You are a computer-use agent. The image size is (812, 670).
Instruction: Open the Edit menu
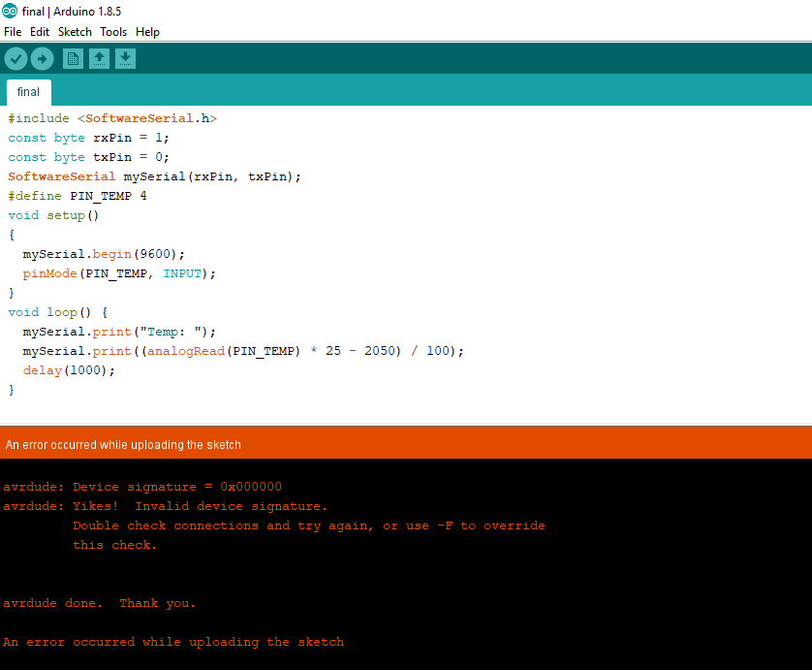40,32
